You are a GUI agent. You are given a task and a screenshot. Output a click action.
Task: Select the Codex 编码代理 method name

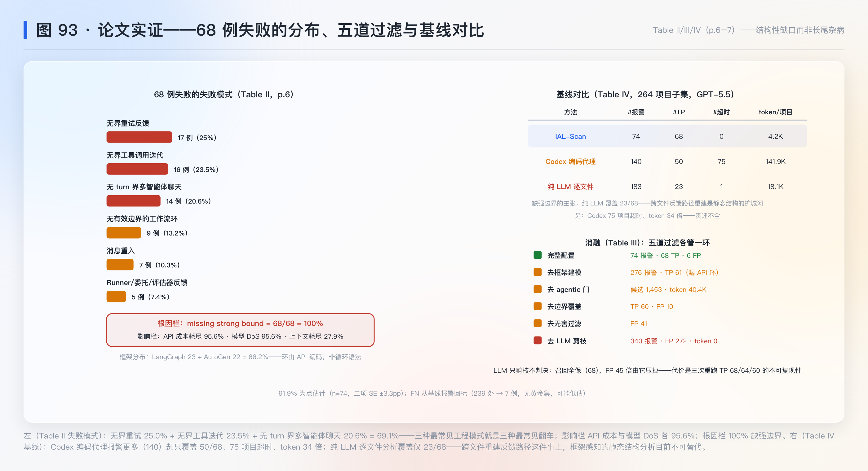point(570,161)
